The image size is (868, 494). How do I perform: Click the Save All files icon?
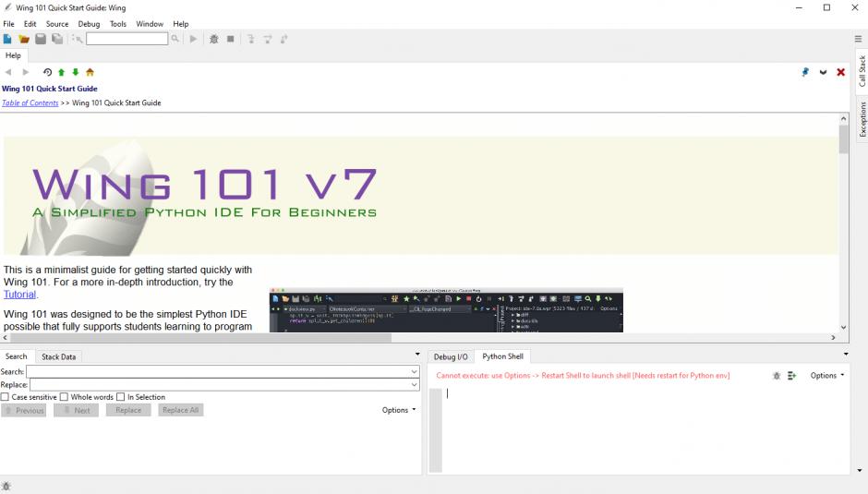[57, 39]
